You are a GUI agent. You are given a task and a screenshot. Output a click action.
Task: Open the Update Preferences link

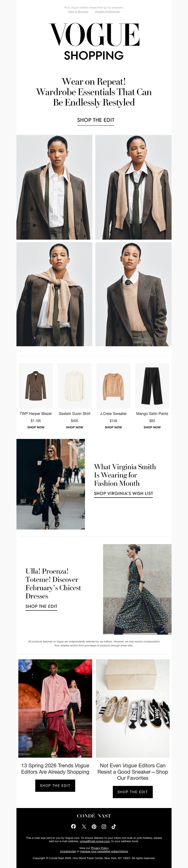(107, 12)
